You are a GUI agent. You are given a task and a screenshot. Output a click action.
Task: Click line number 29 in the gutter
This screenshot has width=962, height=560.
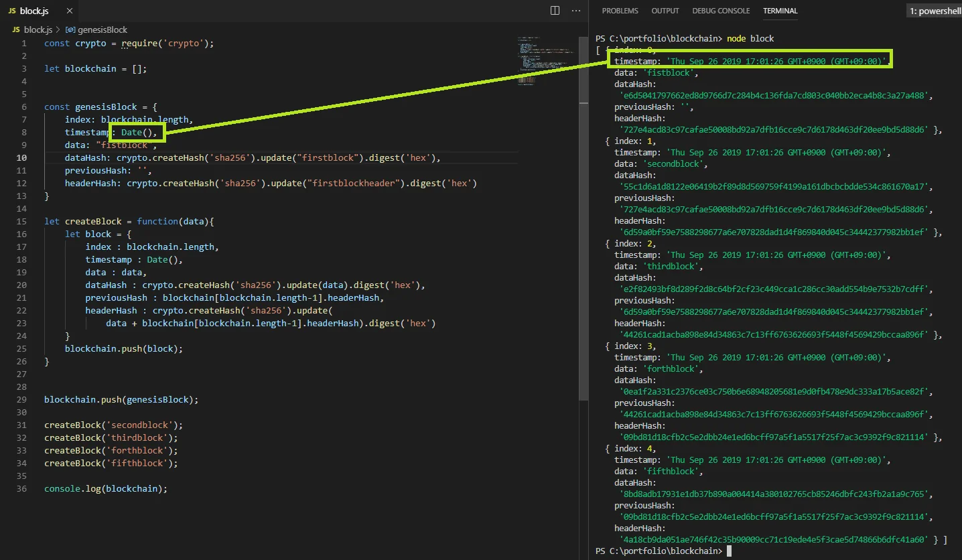22,400
